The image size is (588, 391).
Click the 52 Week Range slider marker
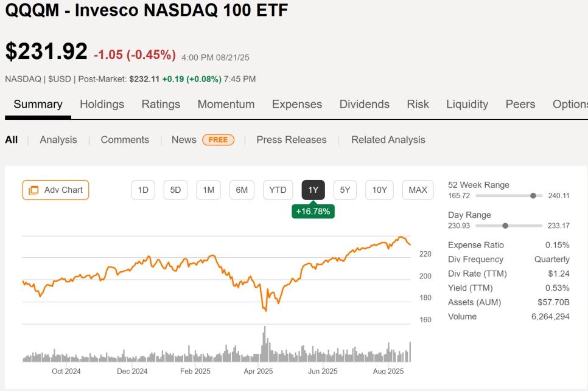pos(533,196)
